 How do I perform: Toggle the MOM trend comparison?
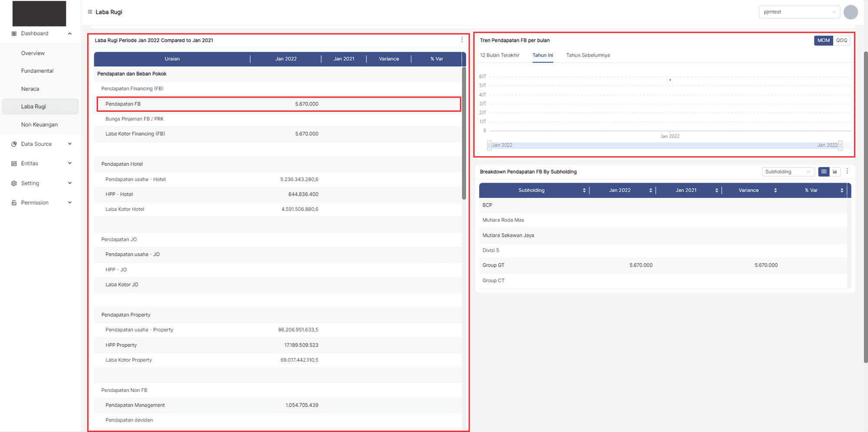point(823,40)
